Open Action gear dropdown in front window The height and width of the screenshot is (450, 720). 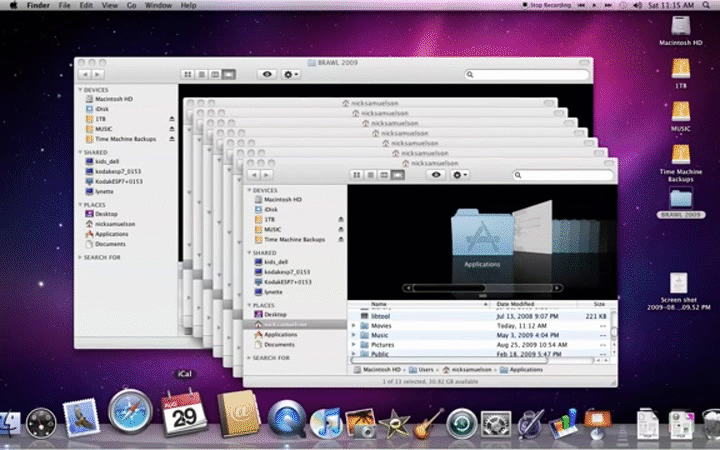460,174
